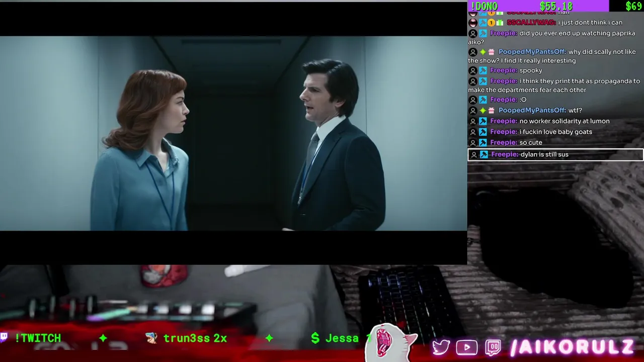644x362 pixels.
Task: Click the user icon on 'so cute' message
Action: click(x=472, y=143)
